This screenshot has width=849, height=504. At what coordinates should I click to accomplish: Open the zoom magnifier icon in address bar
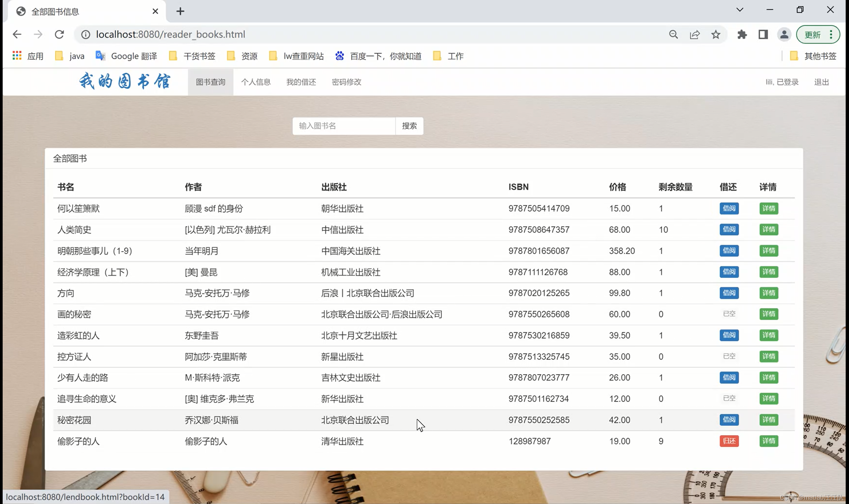[674, 34]
